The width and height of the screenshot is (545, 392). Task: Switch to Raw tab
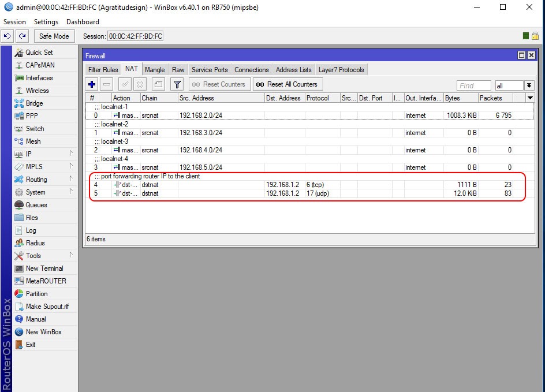pos(178,70)
